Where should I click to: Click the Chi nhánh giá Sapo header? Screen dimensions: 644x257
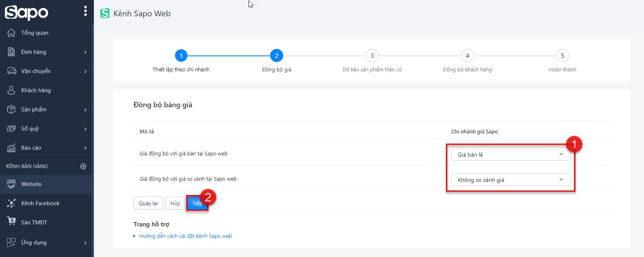pyautogui.click(x=475, y=131)
